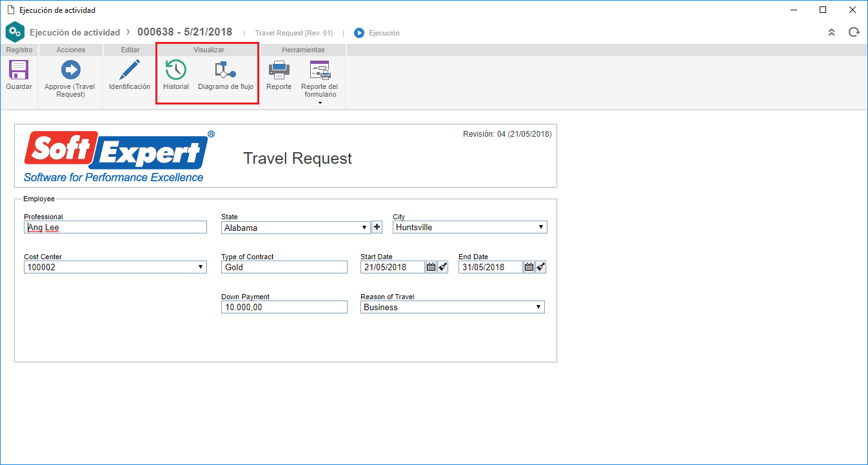
Task: Select the Acciones toolbar group label
Action: 71,50
